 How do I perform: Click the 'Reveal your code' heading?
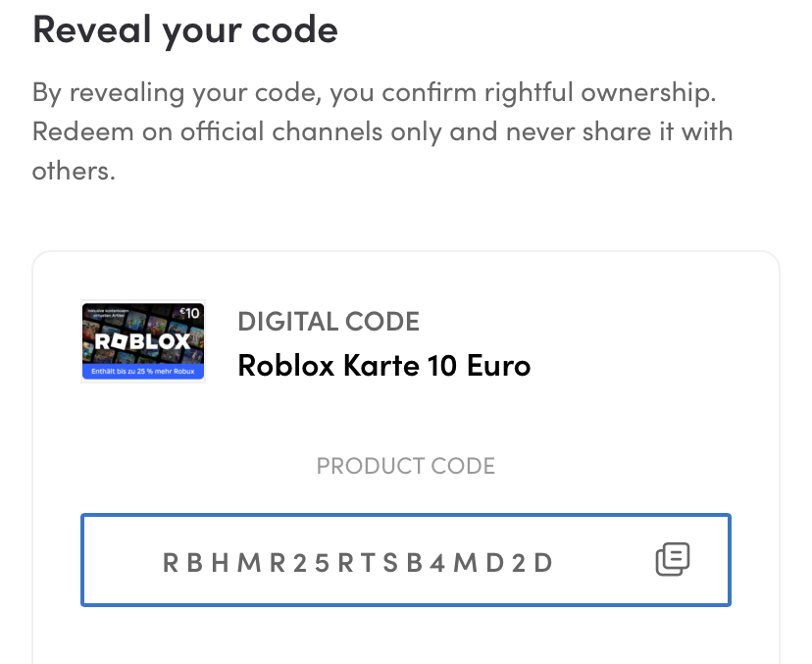click(x=185, y=31)
